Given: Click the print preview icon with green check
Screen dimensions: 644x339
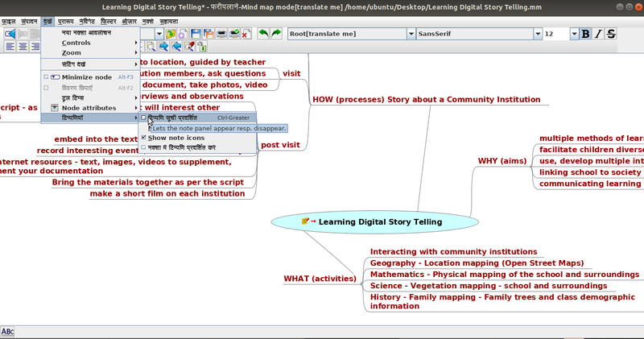Looking at the screenshot, I should point(234,34).
